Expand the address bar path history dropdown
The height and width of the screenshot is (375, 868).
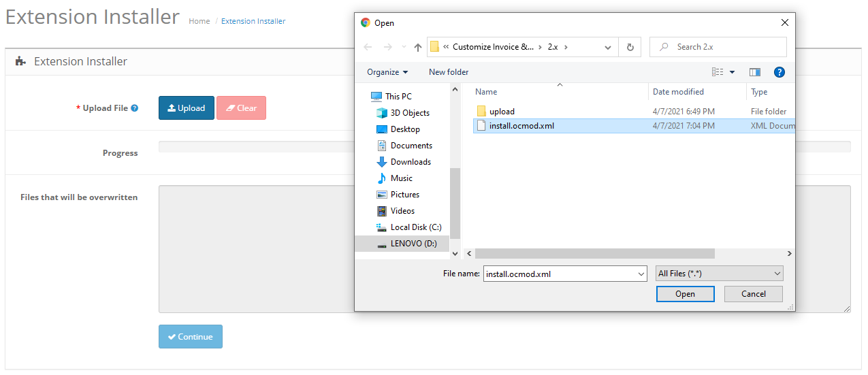coord(608,48)
